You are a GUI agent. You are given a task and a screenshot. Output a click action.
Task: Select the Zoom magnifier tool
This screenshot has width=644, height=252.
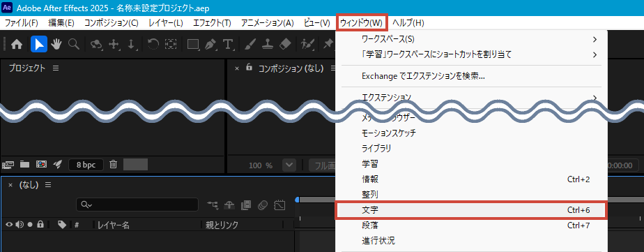(74, 45)
